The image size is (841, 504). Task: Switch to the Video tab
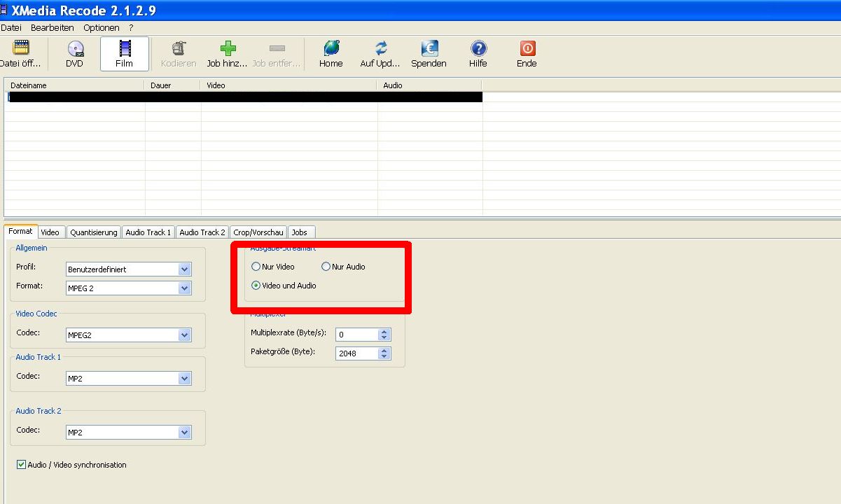pyautogui.click(x=50, y=232)
